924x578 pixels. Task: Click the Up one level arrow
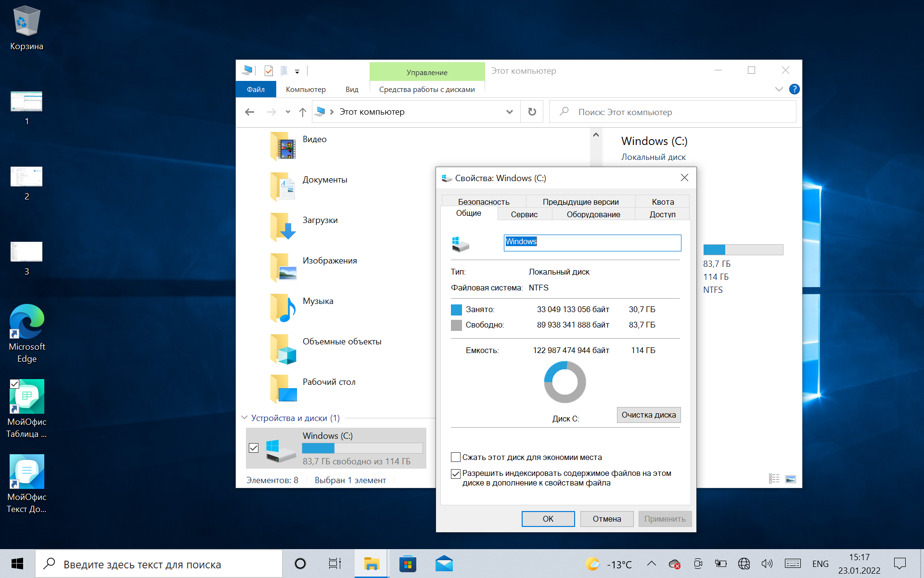[x=302, y=112]
